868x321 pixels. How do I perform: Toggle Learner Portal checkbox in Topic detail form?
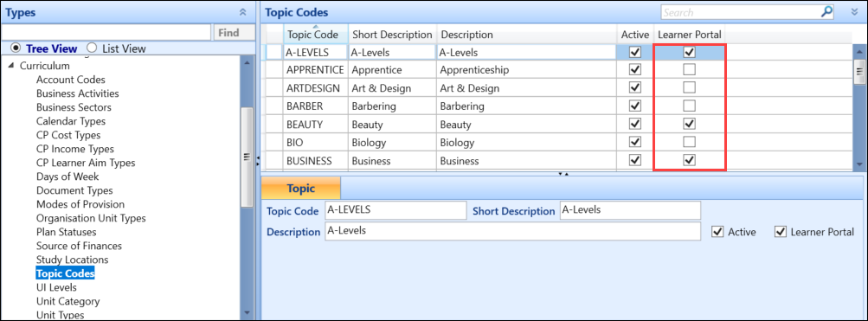pos(781,232)
